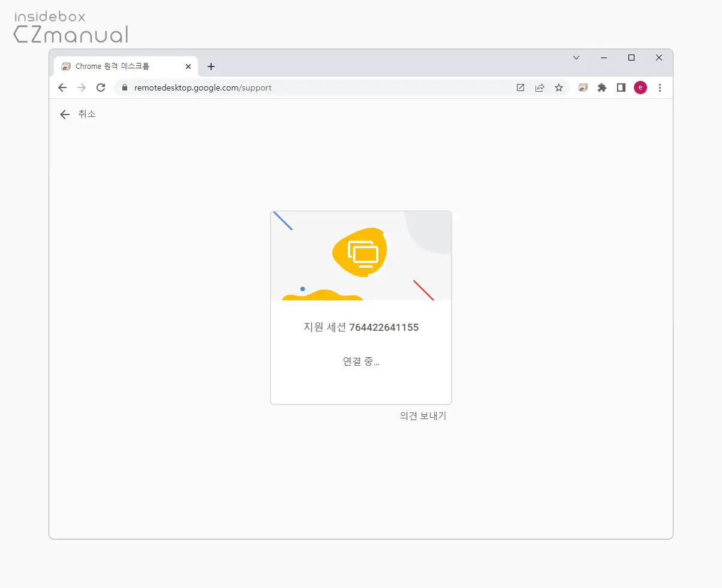Open the profile avatar 'e'
Image resolution: width=722 pixels, height=588 pixels.
tap(640, 88)
